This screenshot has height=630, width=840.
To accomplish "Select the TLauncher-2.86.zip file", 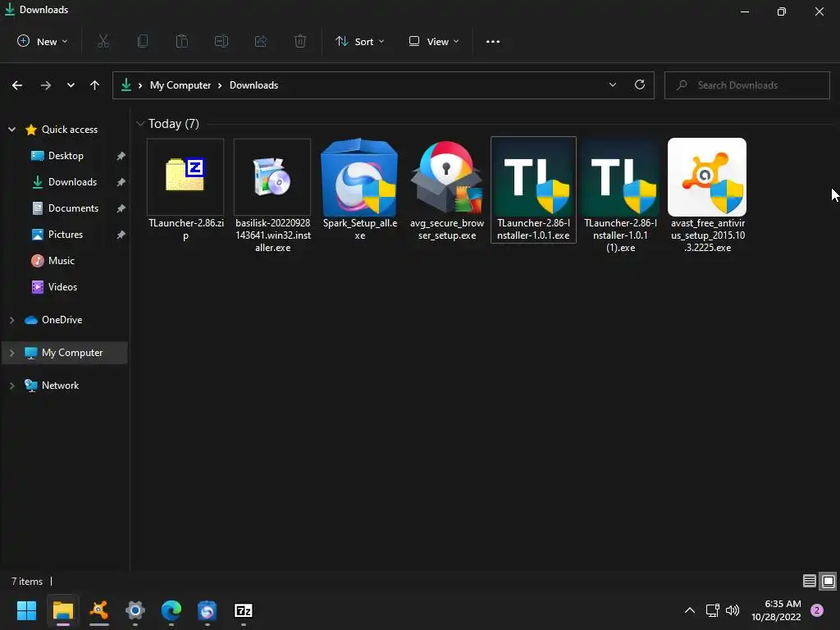I will click(185, 190).
